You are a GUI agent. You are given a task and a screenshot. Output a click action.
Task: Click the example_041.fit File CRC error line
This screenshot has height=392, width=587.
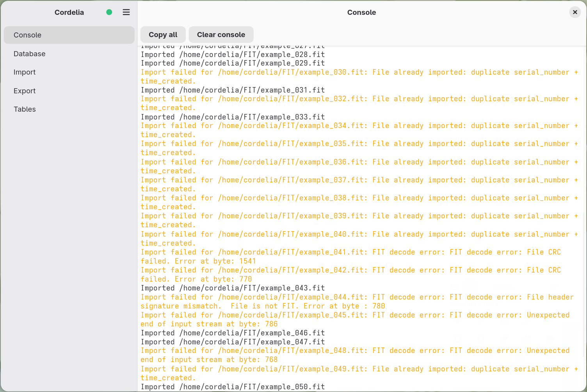point(351,257)
